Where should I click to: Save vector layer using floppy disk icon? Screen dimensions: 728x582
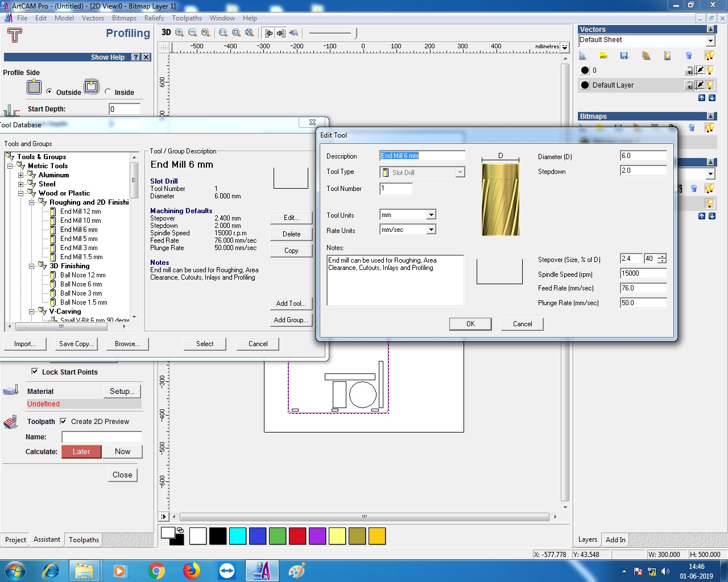pyautogui.click(x=624, y=56)
